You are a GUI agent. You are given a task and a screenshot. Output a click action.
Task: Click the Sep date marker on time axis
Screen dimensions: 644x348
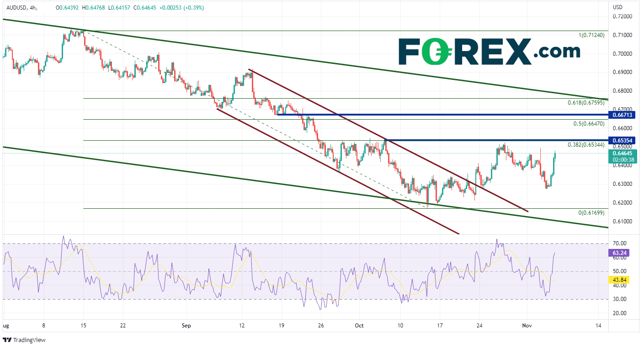[x=186, y=326]
